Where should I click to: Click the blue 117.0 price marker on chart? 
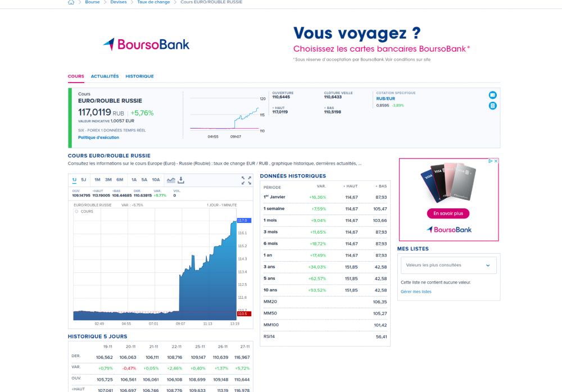[244, 220]
